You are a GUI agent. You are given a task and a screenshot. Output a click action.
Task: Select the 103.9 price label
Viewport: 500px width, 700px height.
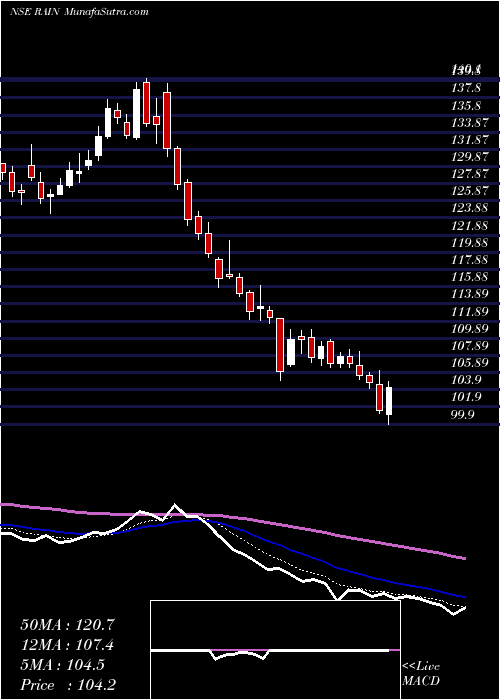tap(466, 379)
